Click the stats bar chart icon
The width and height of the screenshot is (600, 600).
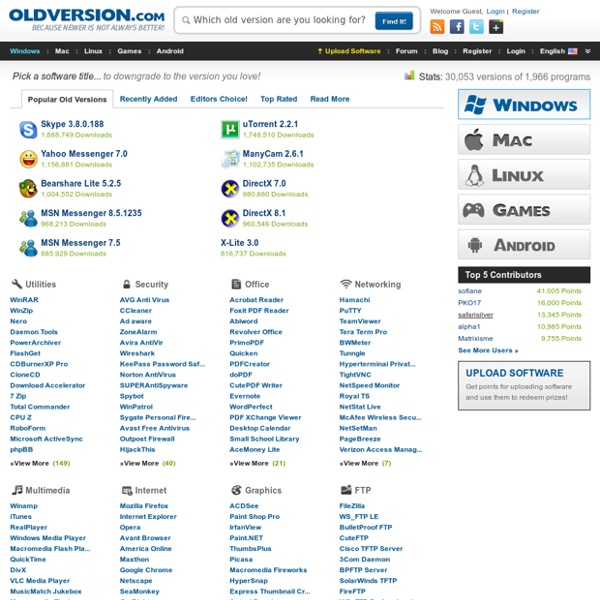pos(409,76)
